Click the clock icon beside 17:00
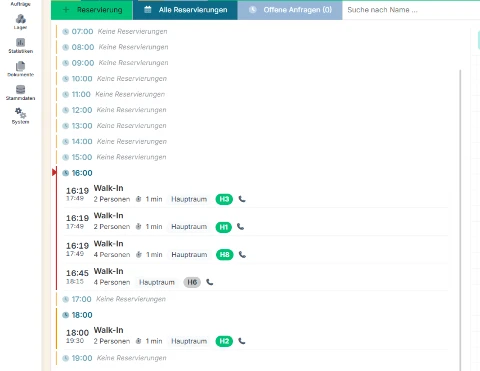This screenshot has width=480, height=371. [x=66, y=299]
